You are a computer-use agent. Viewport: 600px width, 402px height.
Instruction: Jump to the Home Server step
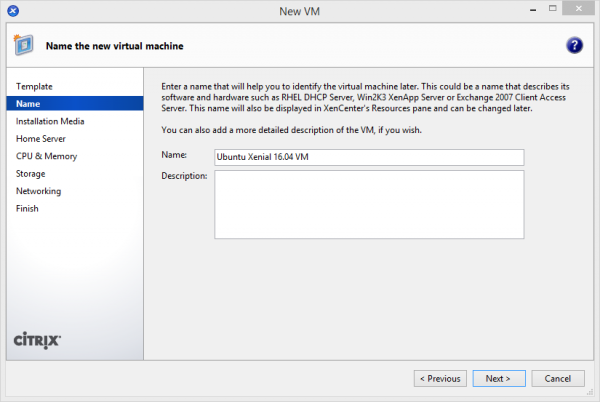[x=42, y=139]
